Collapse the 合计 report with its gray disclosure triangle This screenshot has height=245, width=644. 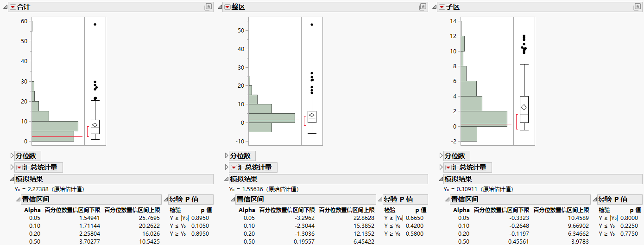point(6,7)
